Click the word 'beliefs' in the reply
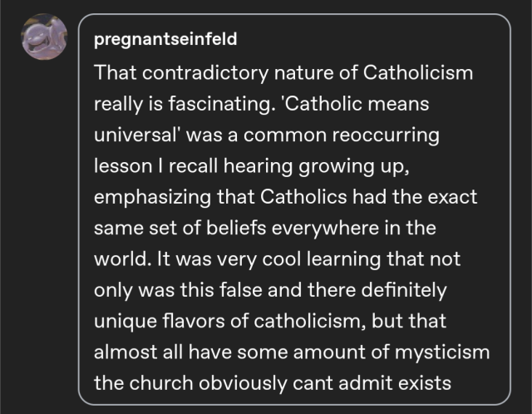Image resolution: width=532 pixels, height=414 pixels. [249, 229]
